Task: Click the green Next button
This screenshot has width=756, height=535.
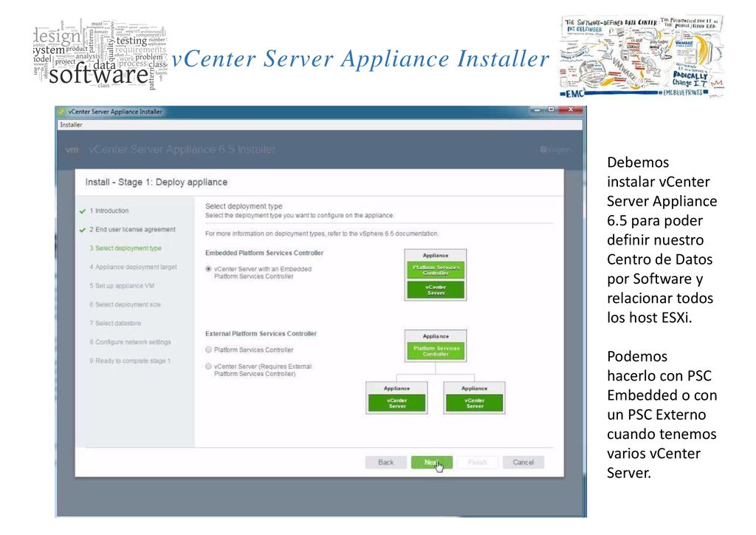Action: click(431, 462)
